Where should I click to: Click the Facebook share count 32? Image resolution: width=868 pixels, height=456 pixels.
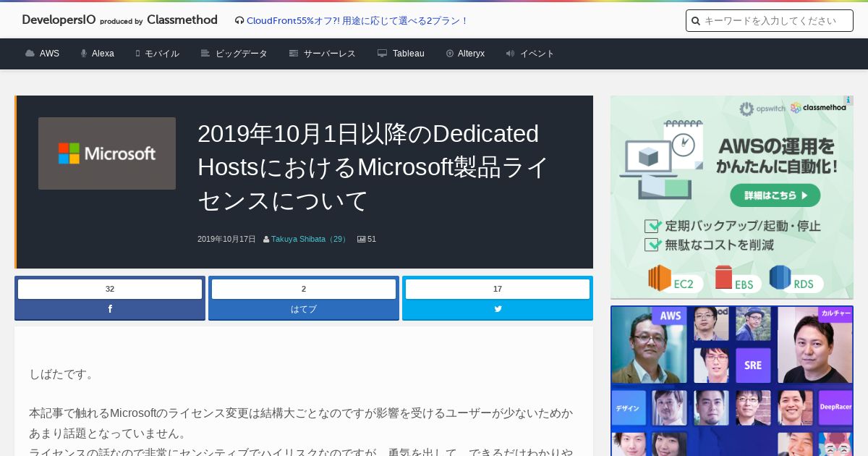(x=110, y=289)
